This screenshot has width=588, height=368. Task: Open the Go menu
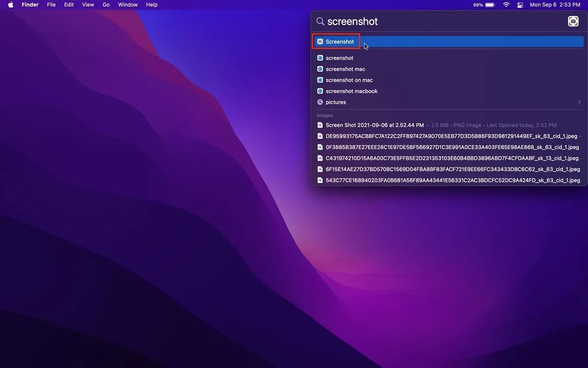(106, 4)
